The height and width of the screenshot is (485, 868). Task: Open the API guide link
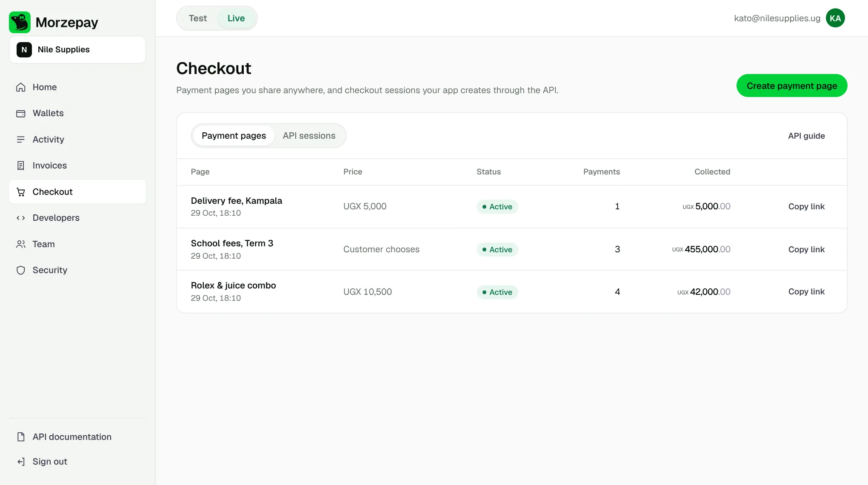(x=806, y=136)
